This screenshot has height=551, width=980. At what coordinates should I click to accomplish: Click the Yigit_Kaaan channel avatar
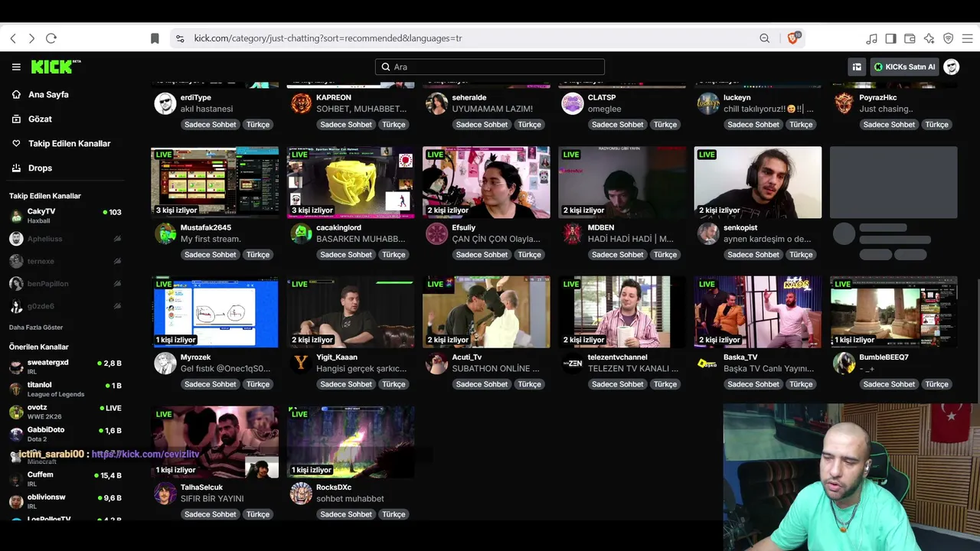[x=301, y=363]
